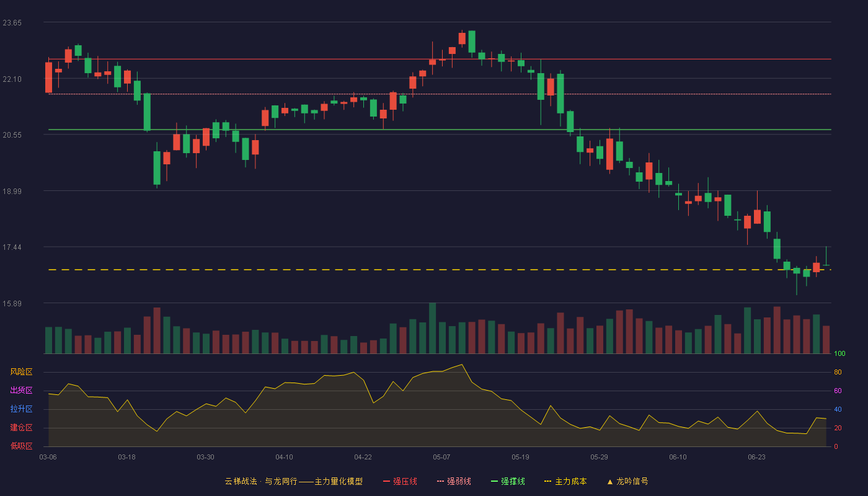This screenshot has height=496, width=868.
Task: Click the 低吸区 zone label
Action: click(21, 446)
